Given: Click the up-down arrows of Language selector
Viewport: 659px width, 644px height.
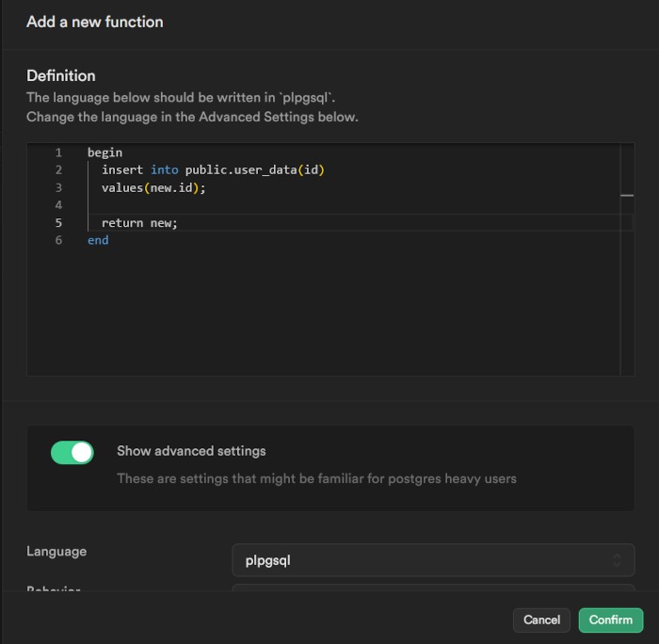Looking at the screenshot, I should click(617, 560).
